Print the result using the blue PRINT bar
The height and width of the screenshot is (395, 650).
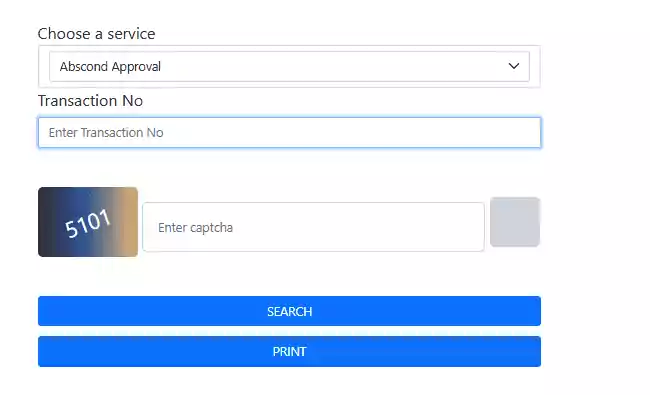(x=289, y=351)
